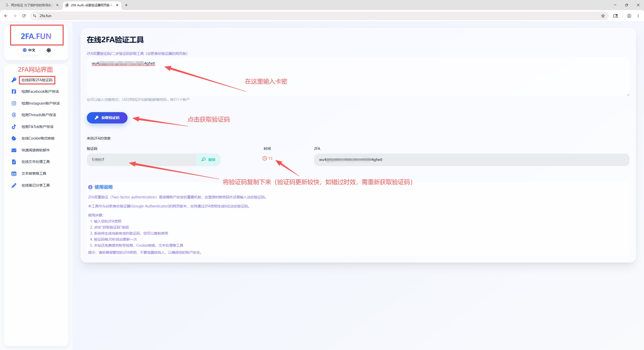Bookmark this page with the star icon
This screenshot has width=644, height=350.
(603, 16)
